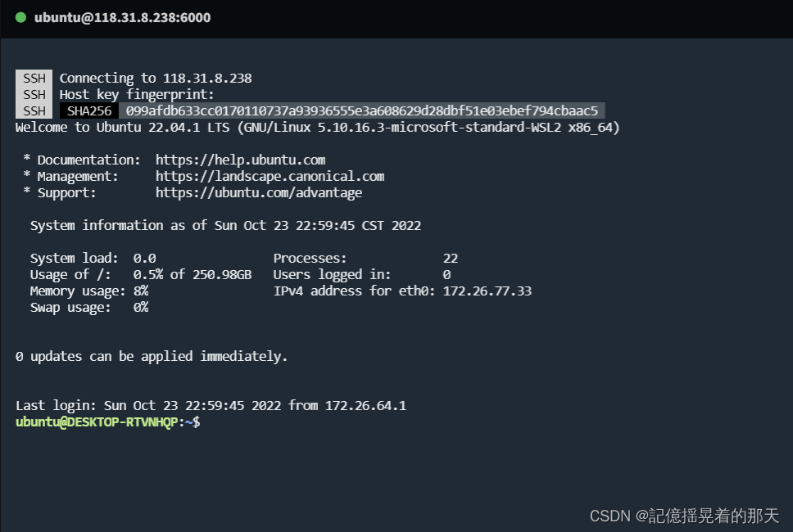This screenshot has height=532, width=793.
Task: Click the 'Usage of /' disk value
Action: (193, 275)
